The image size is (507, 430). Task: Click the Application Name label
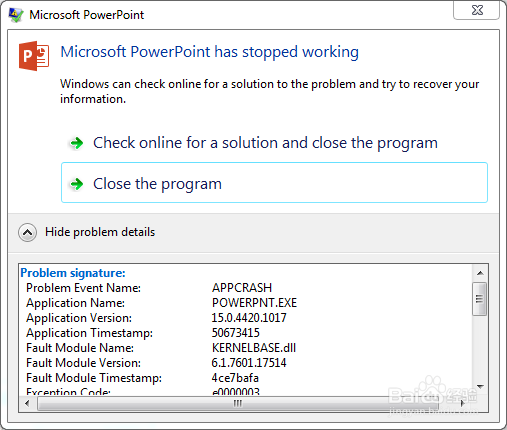76,303
